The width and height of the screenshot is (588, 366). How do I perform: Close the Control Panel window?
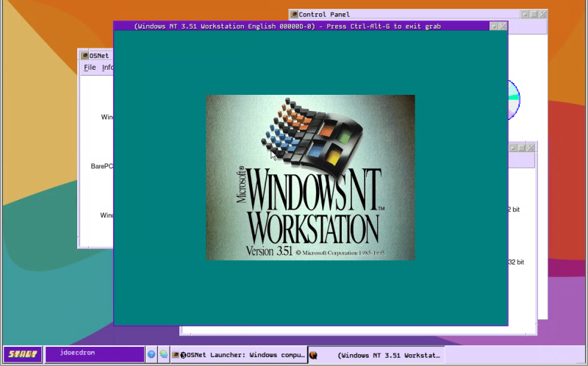coord(542,14)
